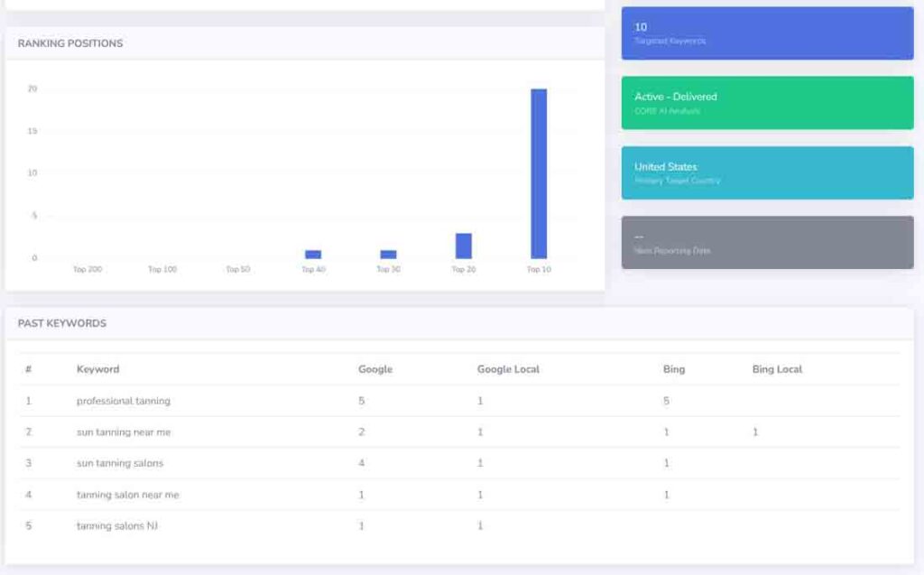Screen dimensions: 924x575
Task: Select the Top 40 bar in chart
Action: [313, 255]
